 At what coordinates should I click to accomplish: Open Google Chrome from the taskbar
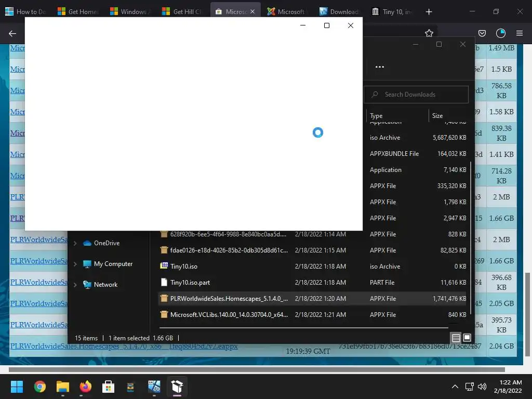(x=39, y=387)
